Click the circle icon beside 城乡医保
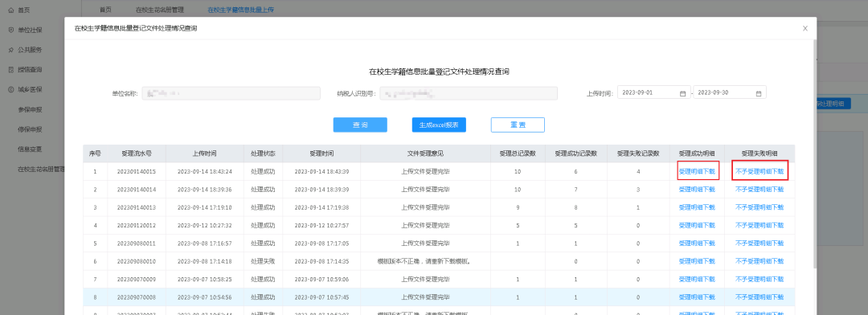868x315 pixels. [x=11, y=90]
